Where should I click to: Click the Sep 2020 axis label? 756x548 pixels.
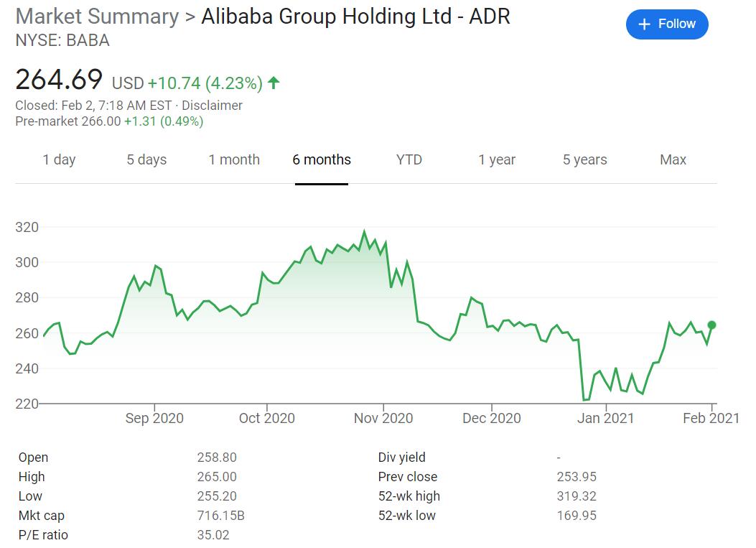154,418
